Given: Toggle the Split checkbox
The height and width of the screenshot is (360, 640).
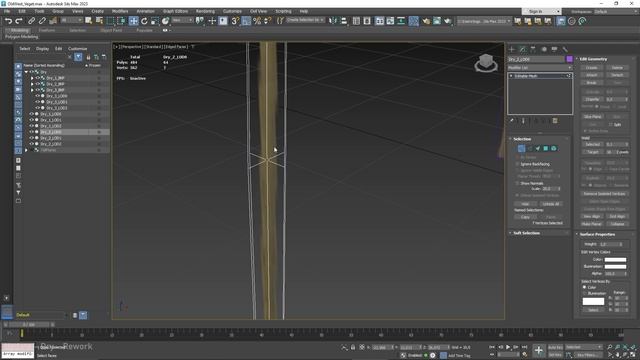Looking at the screenshot, I should point(611,124).
